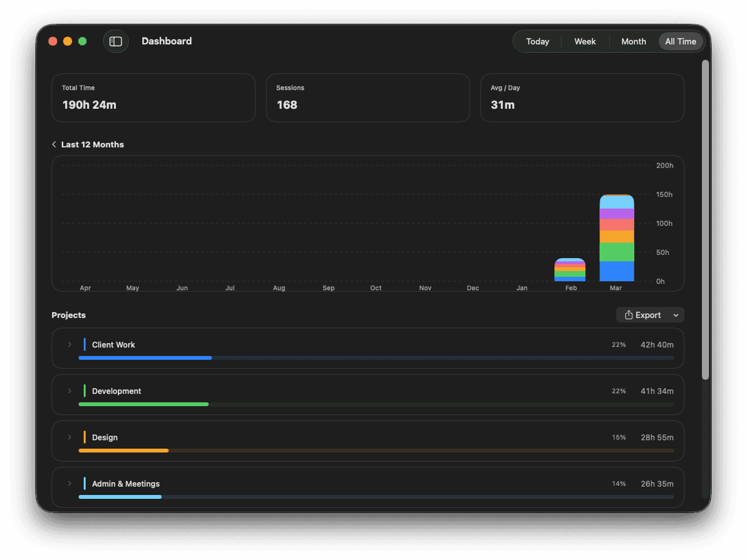
Task: Click the back chevron beside Last 12 Months
Action: coord(54,145)
